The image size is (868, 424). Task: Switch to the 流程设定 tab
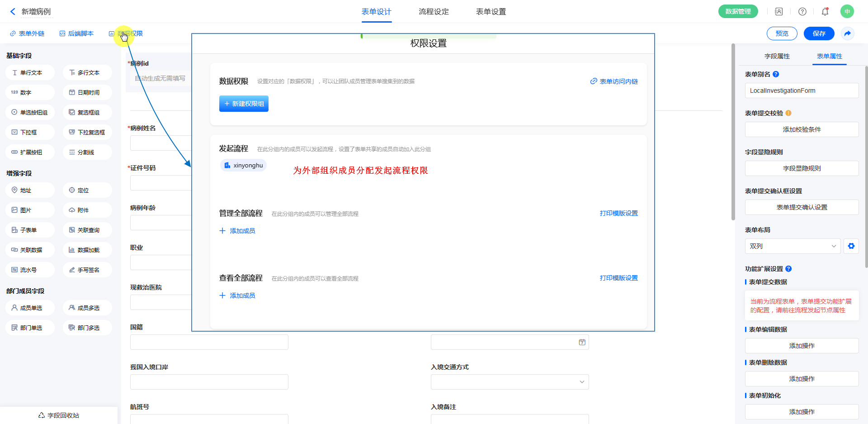(434, 12)
